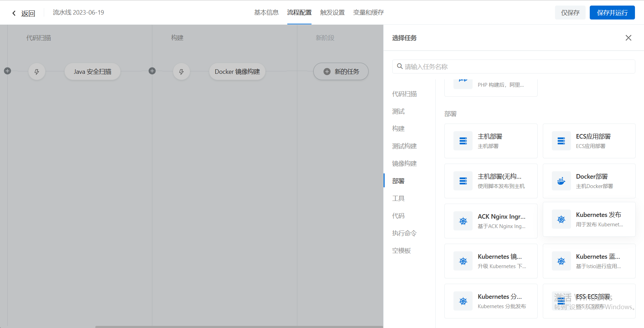The width and height of the screenshot is (644, 328).
Task: Click the Kubernetes 蓝绿发布 helm icon
Action: 561,261
